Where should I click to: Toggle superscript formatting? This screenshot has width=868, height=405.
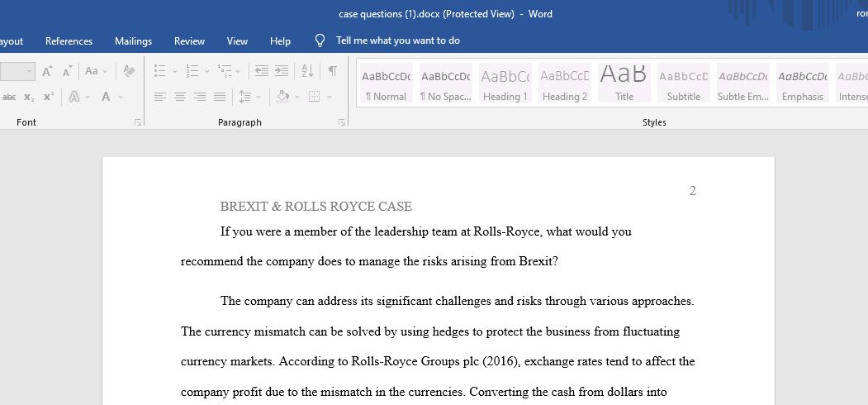(49, 97)
